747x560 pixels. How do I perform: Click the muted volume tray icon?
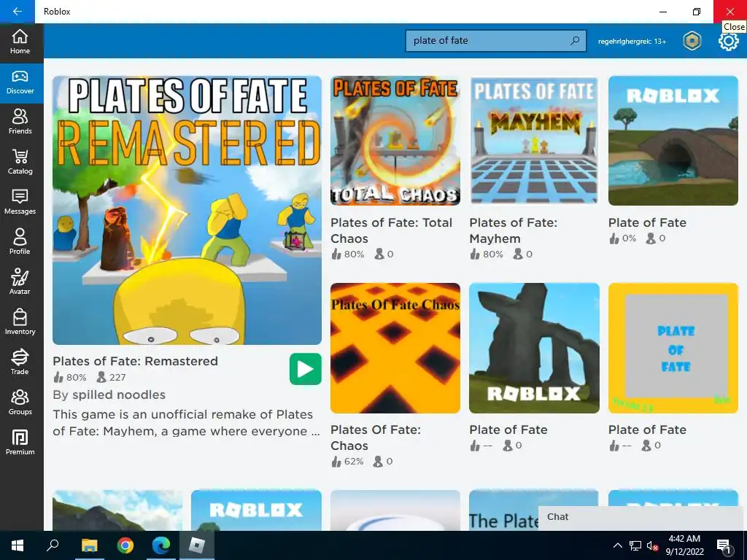pyautogui.click(x=652, y=545)
